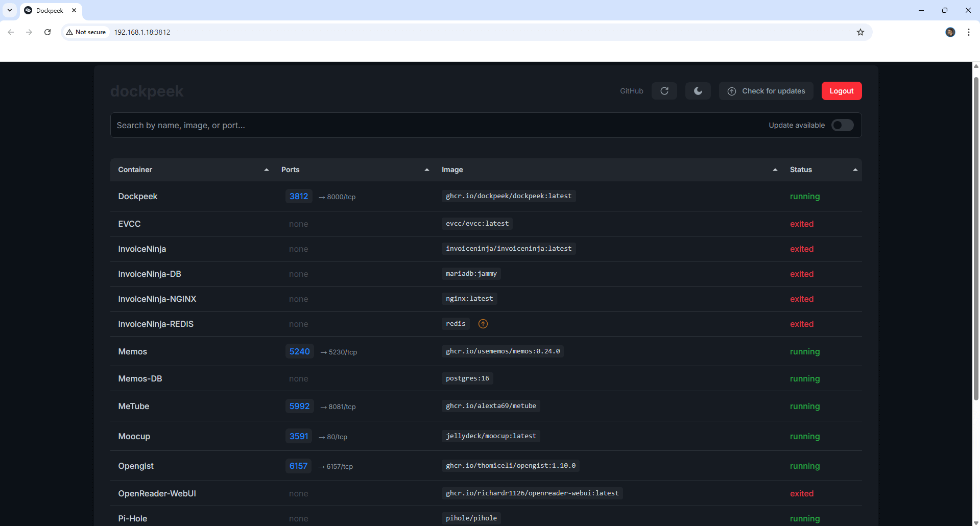Sort by Status column arrow
Screen dimensions: 980x526
click(855, 170)
